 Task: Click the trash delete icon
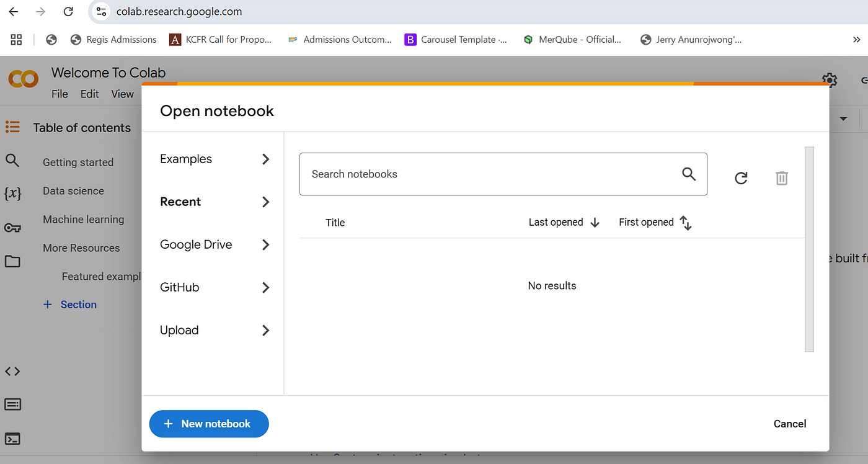tap(782, 178)
